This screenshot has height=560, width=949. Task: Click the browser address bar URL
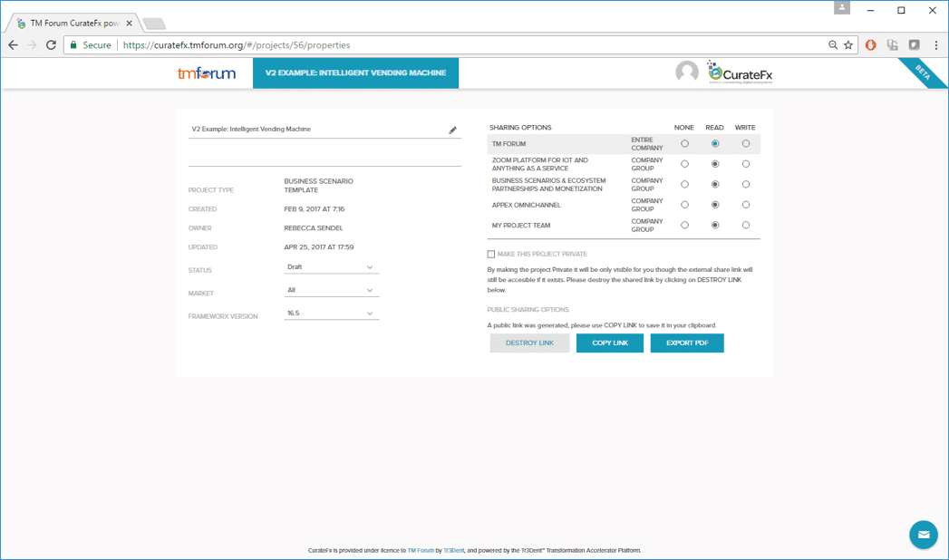[237, 45]
